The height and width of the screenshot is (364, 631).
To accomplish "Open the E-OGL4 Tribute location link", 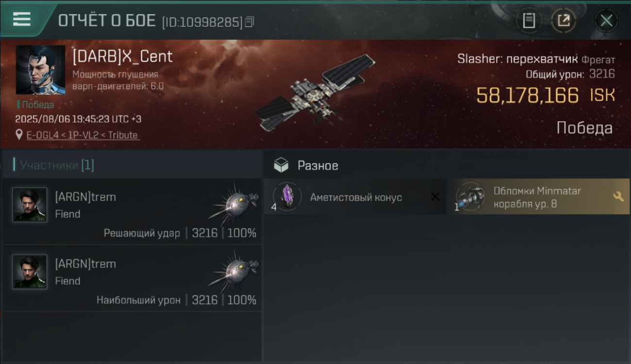I will (x=83, y=135).
